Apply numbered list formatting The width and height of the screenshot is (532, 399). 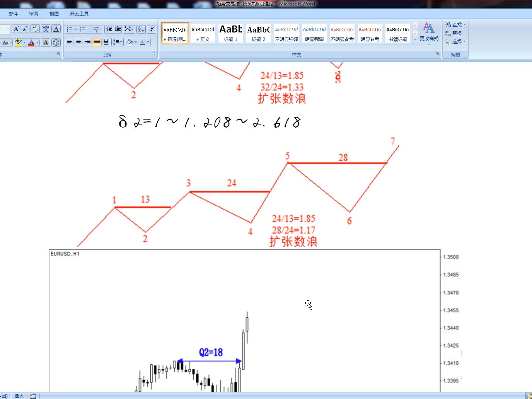[82, 29]
